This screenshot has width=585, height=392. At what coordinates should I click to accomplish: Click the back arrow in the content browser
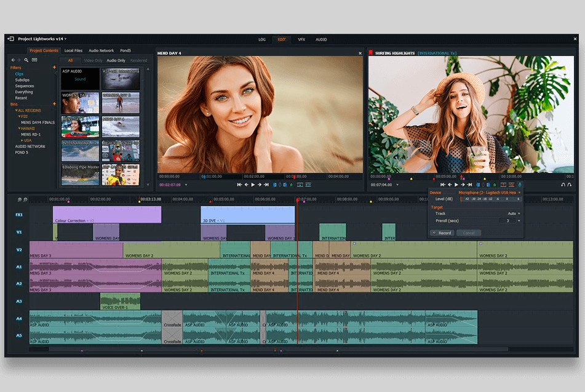(12, 60)
